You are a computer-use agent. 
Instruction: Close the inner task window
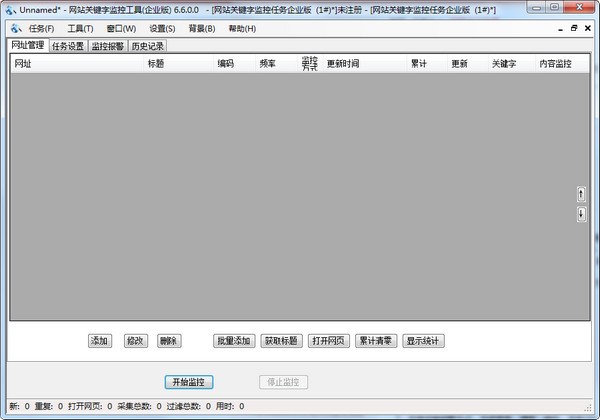(588, 28)
